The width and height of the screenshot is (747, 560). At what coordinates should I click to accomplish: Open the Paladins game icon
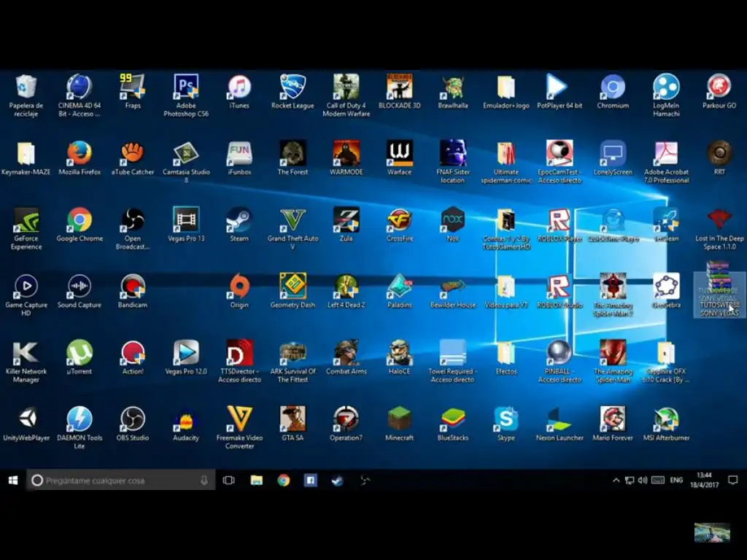click(x=399, y=286)
